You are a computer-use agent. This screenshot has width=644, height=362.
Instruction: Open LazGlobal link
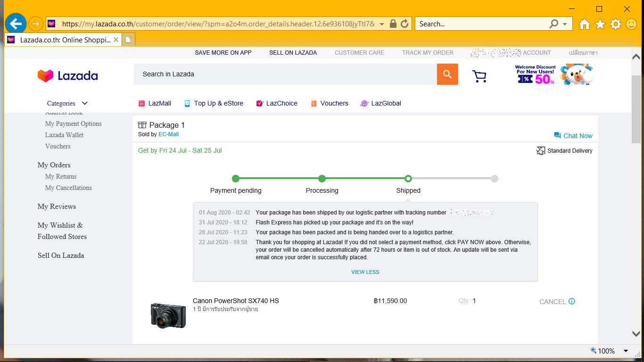click(x=381, y=103)
